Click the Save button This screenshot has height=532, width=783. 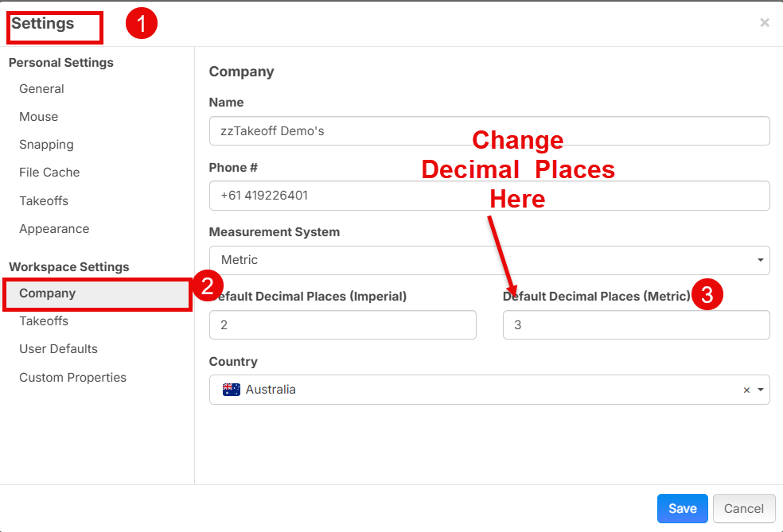682,509
